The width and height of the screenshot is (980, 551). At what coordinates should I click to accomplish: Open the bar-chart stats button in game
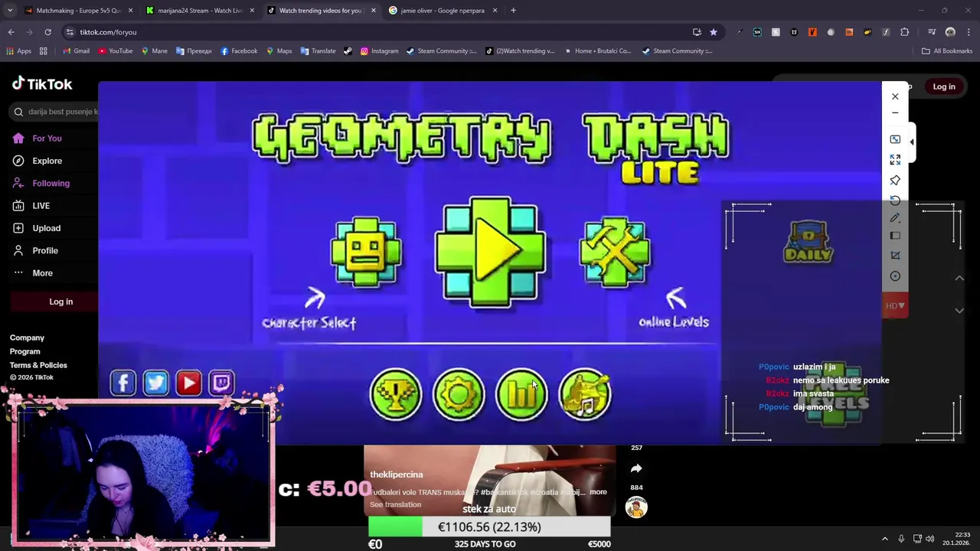click(521, 395)
